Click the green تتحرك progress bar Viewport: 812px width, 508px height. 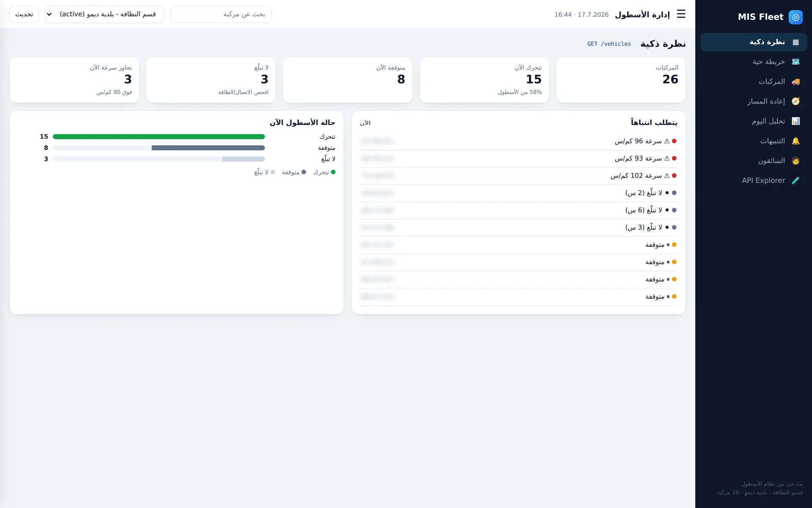click(159, 137)
